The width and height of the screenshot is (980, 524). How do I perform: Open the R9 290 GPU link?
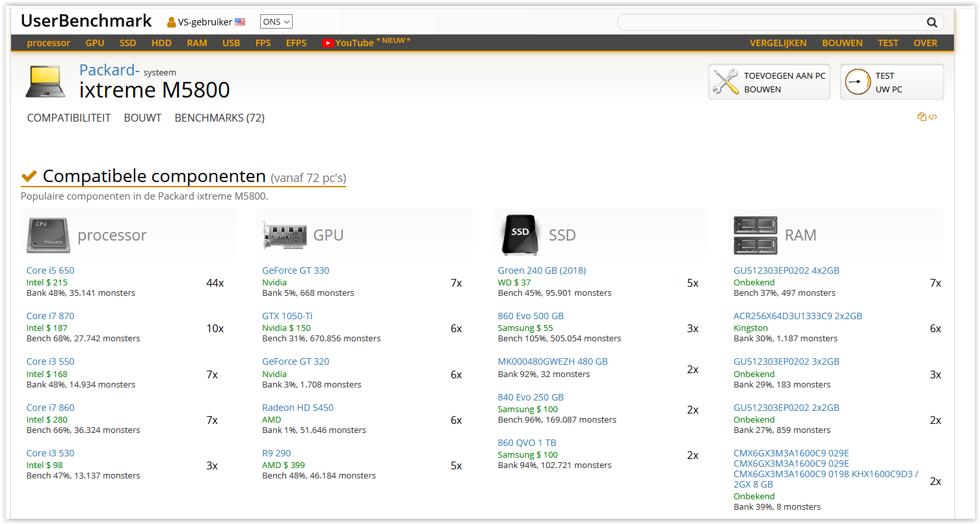(x=276, y=453)
